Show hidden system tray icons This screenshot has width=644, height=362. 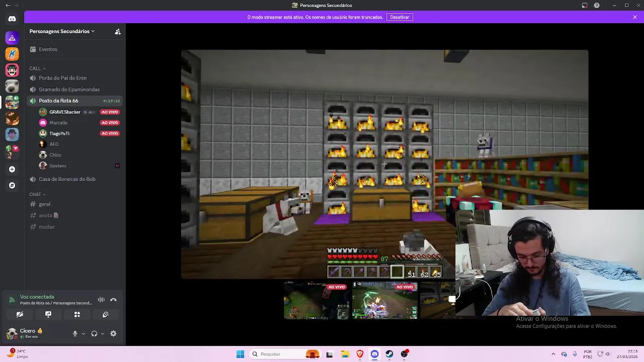tap(553, 354)
